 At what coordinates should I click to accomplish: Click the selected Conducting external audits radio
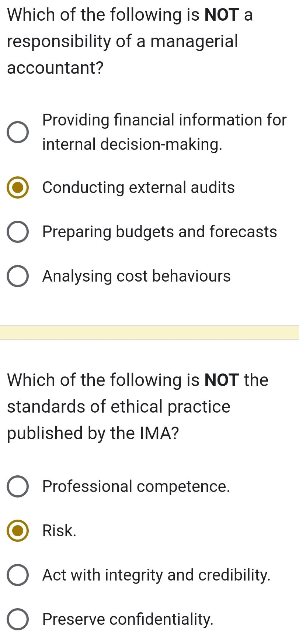(18, 187)
